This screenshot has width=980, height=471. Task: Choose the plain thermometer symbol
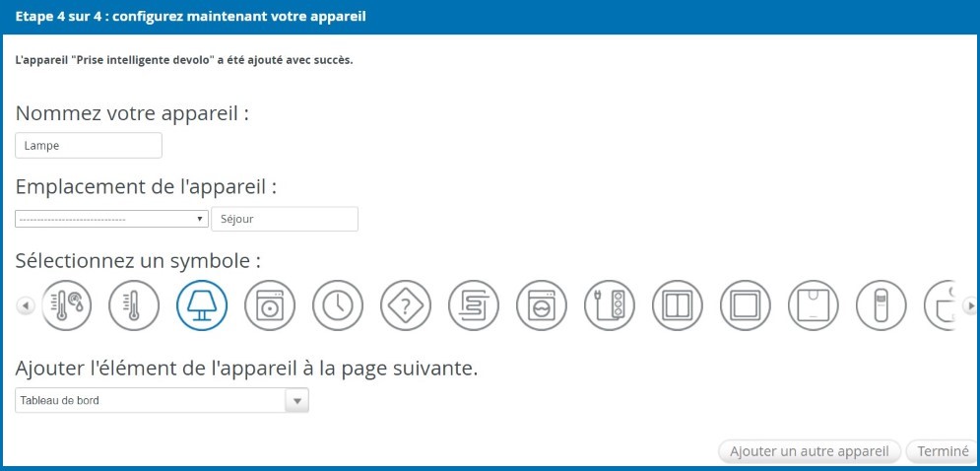click(134, 305)
